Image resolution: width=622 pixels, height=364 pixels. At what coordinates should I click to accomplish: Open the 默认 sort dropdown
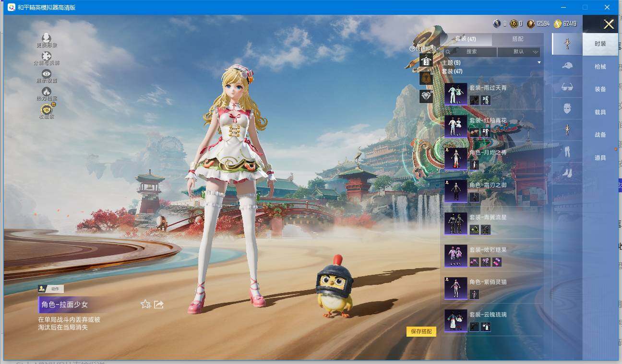click(x=519, y=52)
